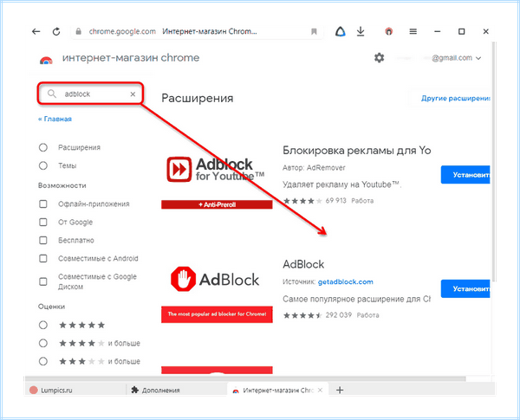The image size is (520, 420).
Task: Open a new tab with plus icon
Action: pos(340,391)
